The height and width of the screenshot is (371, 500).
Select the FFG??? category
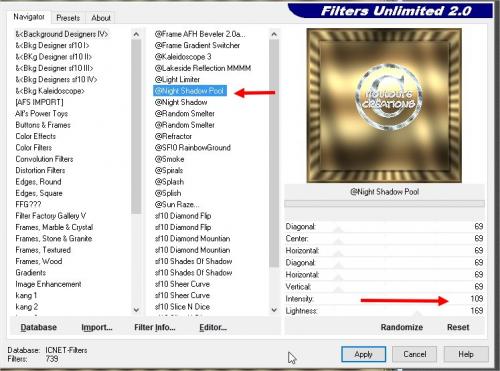click(28, 204)
